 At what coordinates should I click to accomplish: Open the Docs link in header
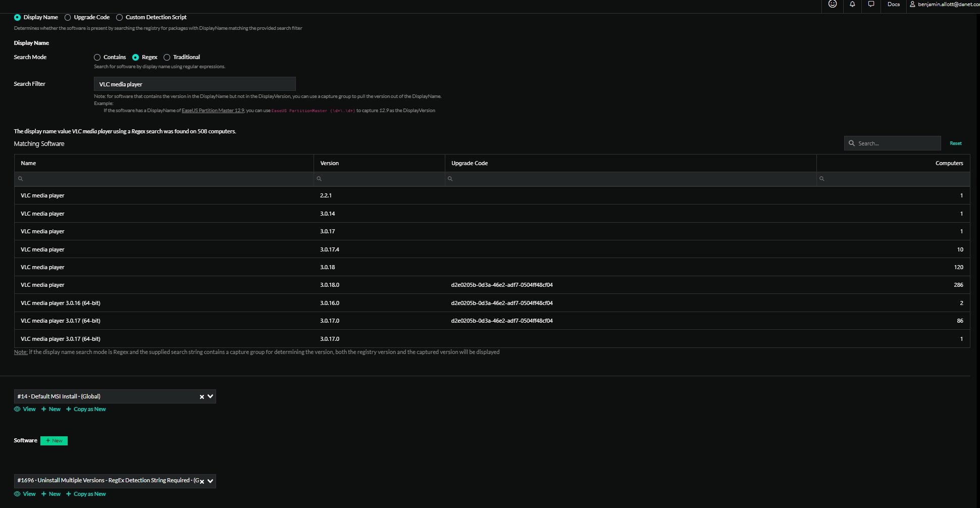(x=893, y=4)
